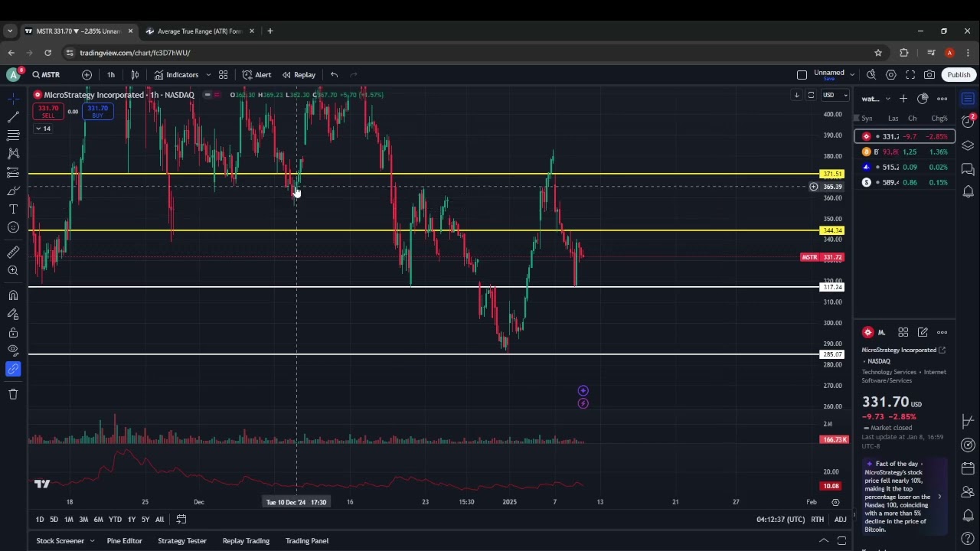980x551 pixels.
Task: Select the ruler measure tool
Action: (13, 252)
